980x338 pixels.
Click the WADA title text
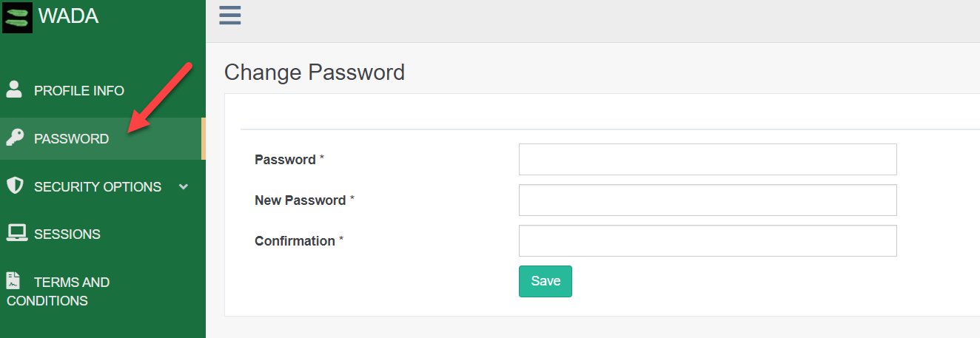pos(68,16)
